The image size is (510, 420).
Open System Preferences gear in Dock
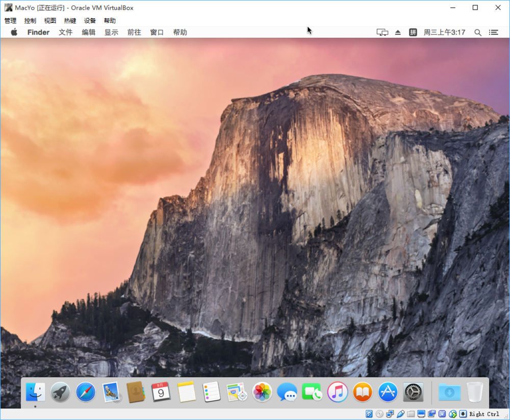[413, 392]
